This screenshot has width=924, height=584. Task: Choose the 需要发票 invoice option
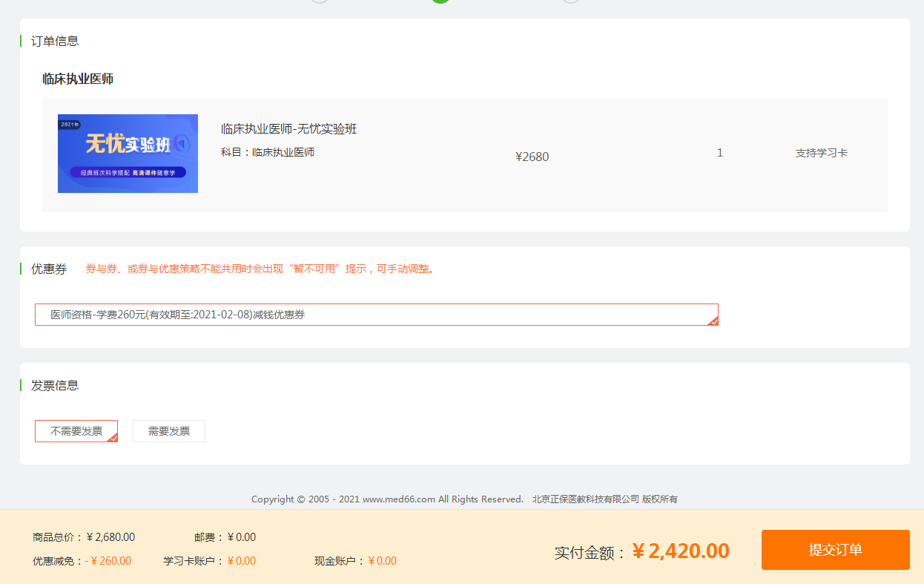click(x=169, y=431)
